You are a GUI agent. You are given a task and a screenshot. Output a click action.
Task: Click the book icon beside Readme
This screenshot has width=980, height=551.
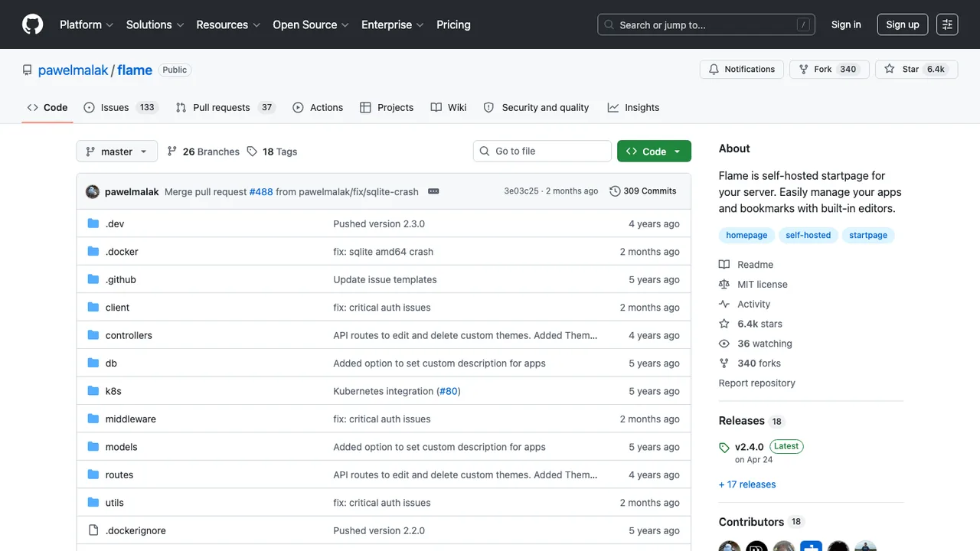[x=724, y=265]
